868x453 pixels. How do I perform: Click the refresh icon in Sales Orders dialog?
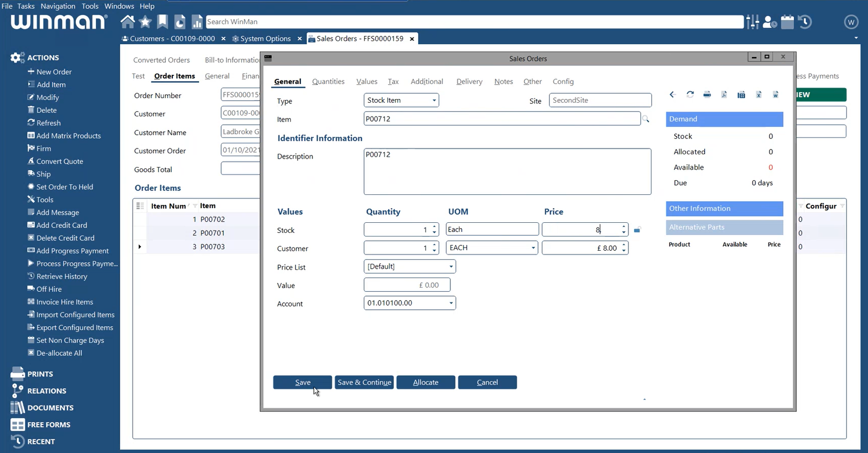pyautogui.click(x=690, y=95)
